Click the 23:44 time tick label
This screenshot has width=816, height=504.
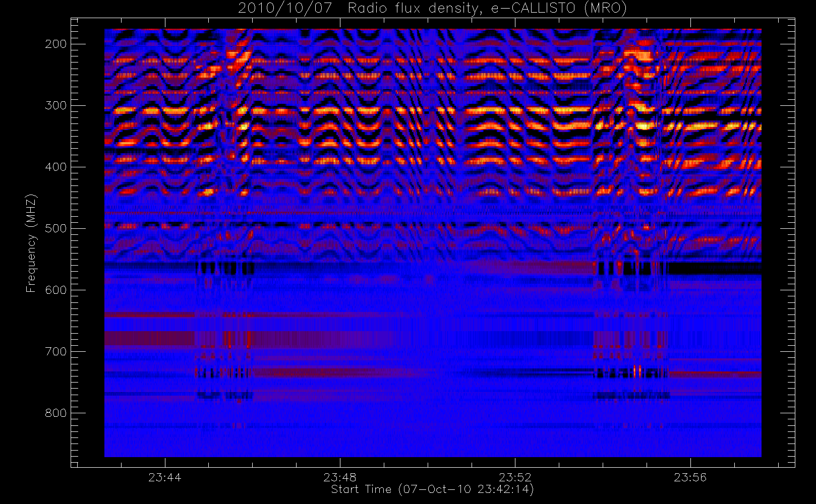tap(164, 477)
